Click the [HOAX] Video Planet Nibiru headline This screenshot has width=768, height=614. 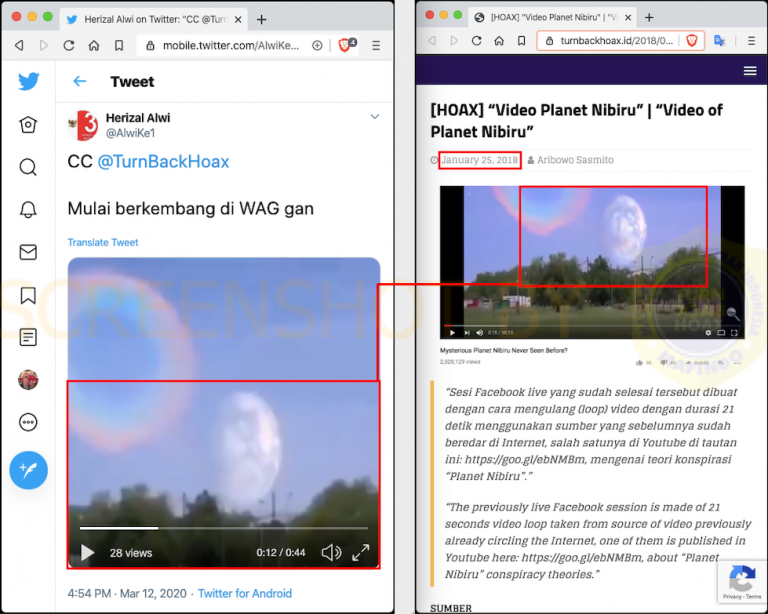pyautogui.click(x=576, y=120)
